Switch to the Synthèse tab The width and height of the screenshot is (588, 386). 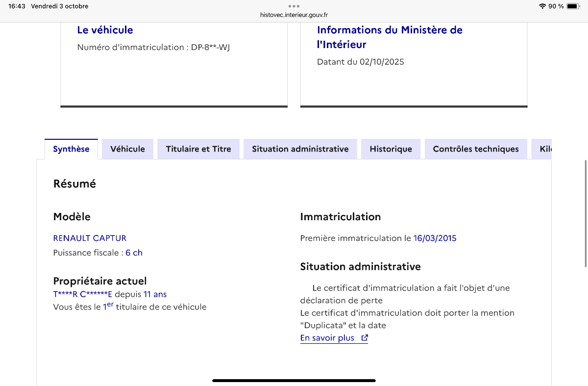point(71,149)
